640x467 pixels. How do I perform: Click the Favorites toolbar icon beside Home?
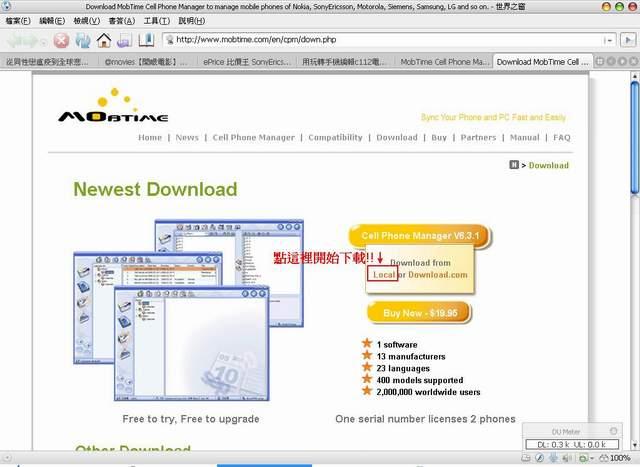point(124,40)
